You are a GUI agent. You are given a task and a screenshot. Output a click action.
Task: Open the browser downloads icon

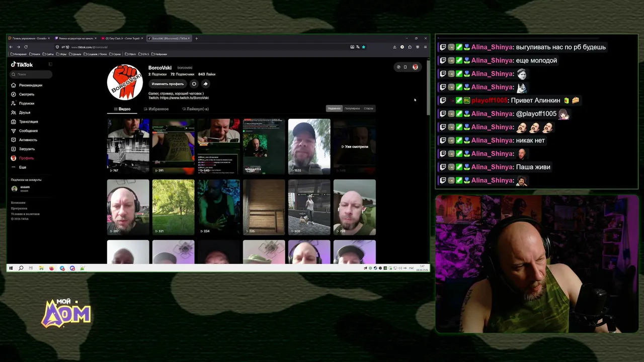(394, 47)
